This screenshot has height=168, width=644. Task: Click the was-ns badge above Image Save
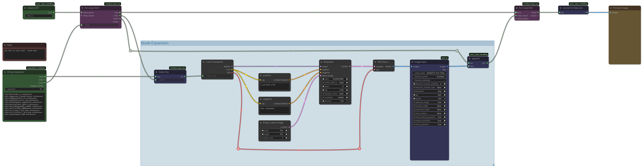tap(444, 58)
